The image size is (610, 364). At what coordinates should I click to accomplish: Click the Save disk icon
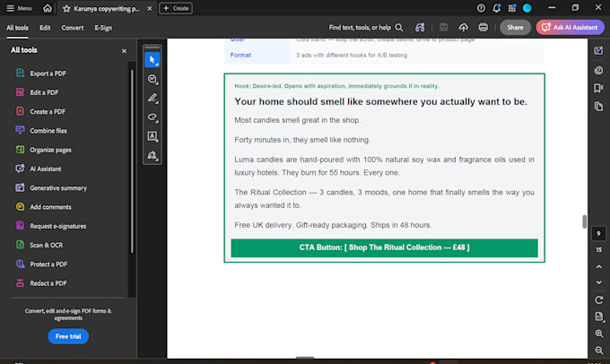[x=443, y=27]
